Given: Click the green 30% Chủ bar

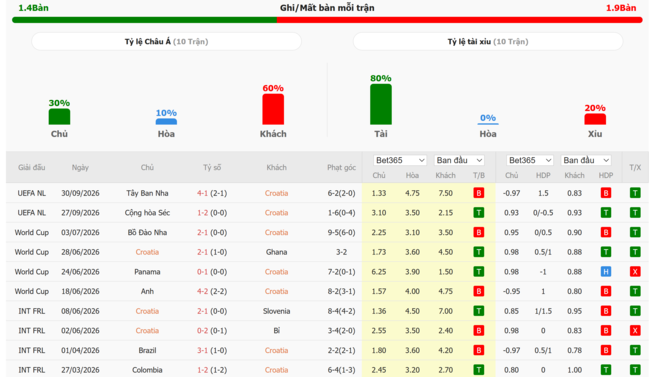Looking at the screenshot, I should 59,117.
